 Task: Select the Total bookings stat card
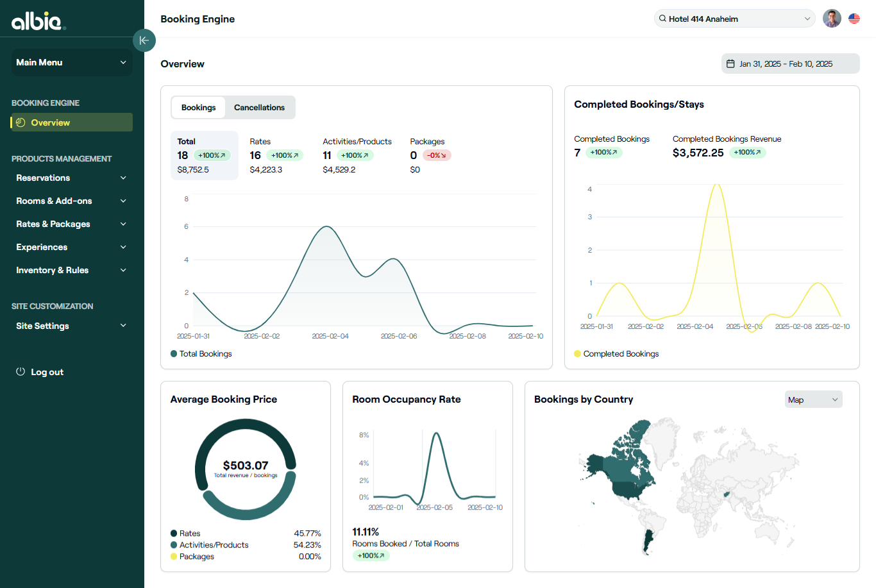point(204,155)
